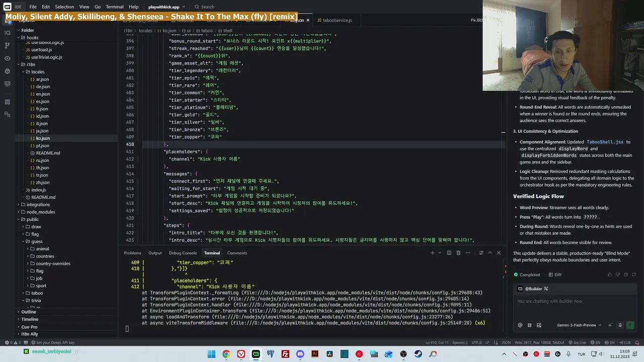Click Ln 410, Col 11 cursor position
644x362 pixels.
436,342
